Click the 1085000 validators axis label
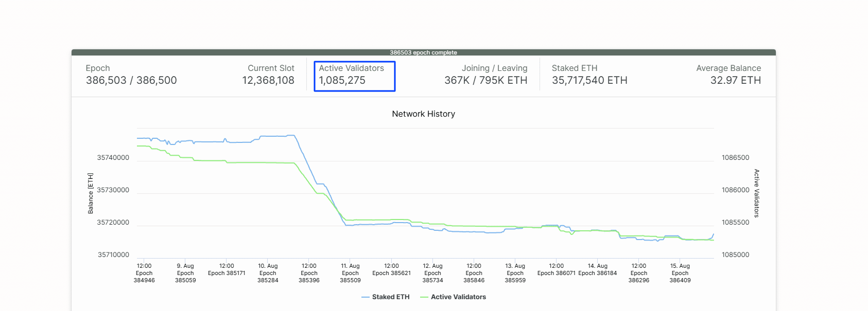868x311 pixels. click(736, 255)
